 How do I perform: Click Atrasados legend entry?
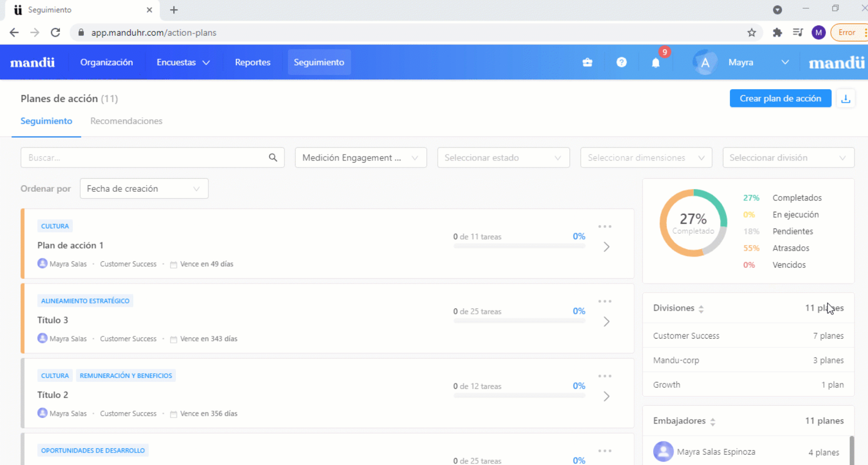[x=776, y=248]
